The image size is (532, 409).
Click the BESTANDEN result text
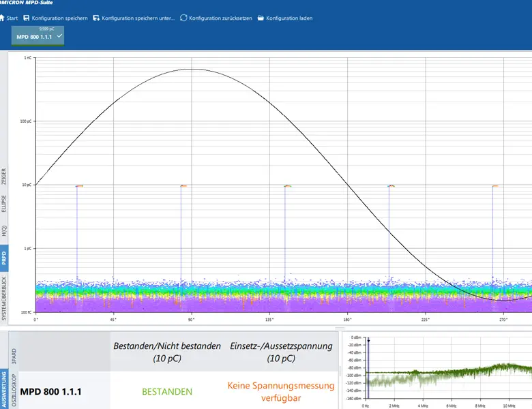tap(167, 391)
